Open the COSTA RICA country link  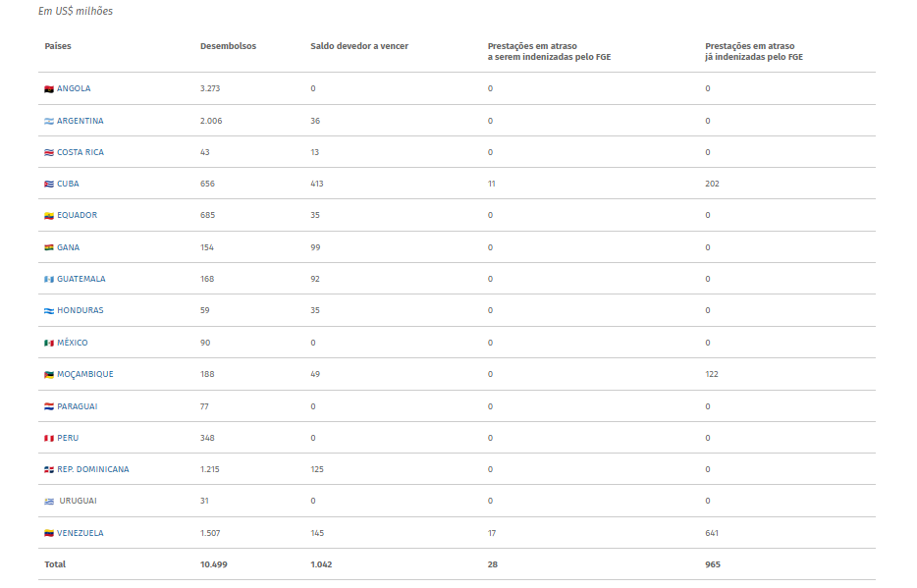pyautogui.click(x=81, y=152)
